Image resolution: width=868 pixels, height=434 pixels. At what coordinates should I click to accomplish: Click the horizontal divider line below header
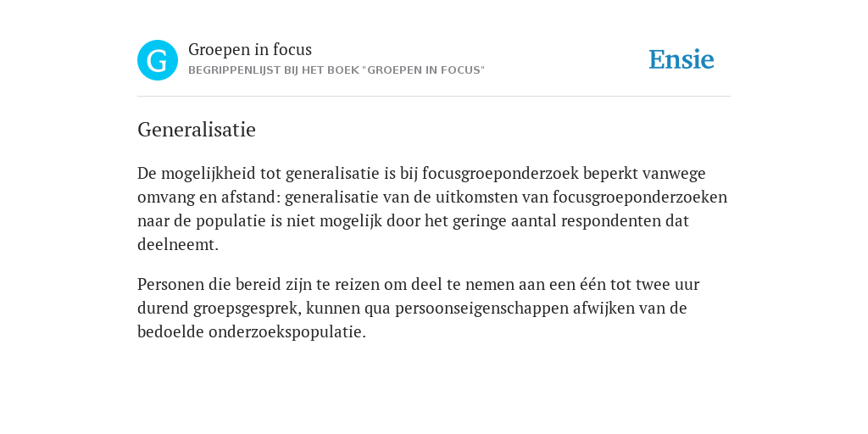coord(434,97)
